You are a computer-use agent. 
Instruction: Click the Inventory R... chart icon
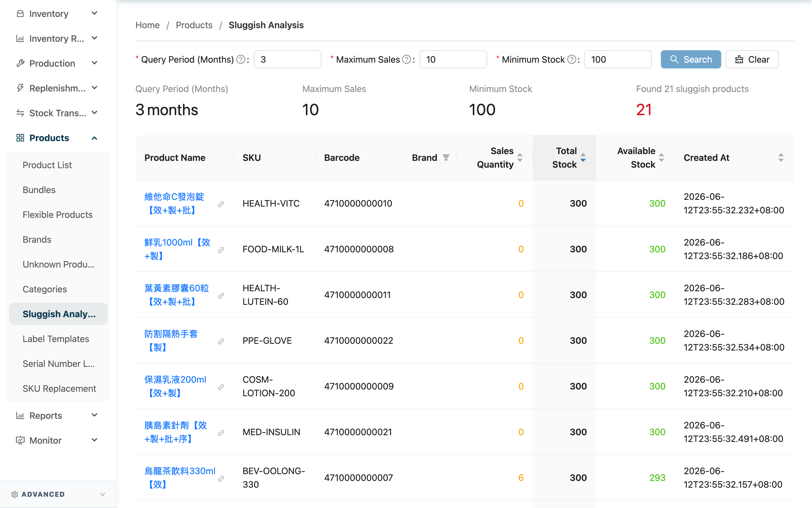21,39
